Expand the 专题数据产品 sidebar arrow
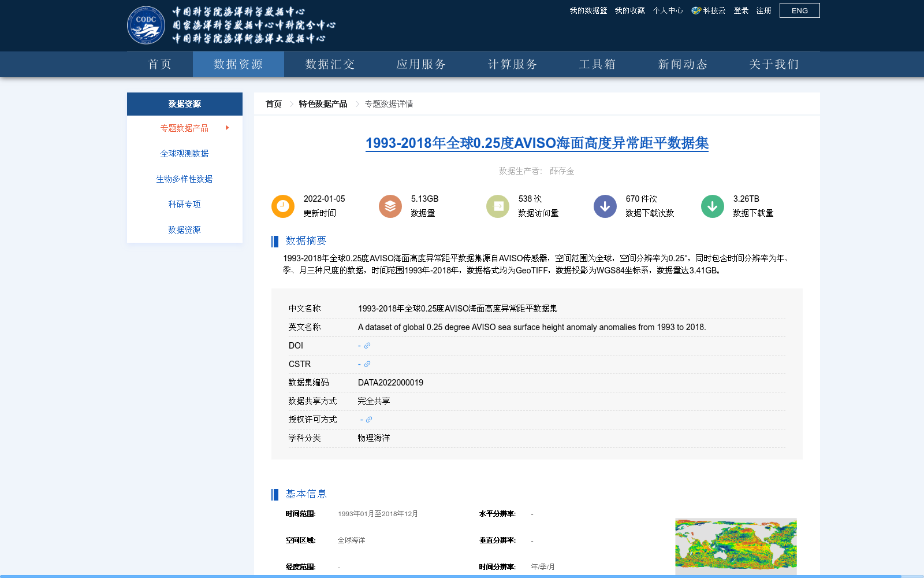924x578 pixels. point(228,128)
